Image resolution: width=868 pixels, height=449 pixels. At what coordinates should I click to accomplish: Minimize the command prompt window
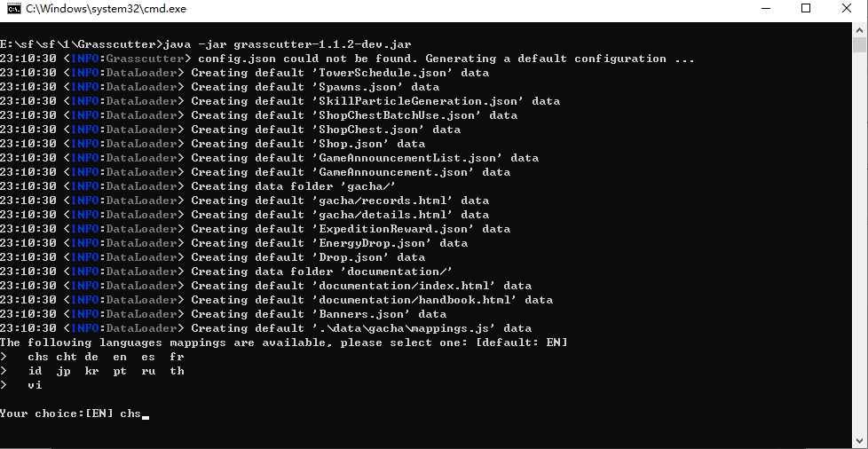(764, 9)
